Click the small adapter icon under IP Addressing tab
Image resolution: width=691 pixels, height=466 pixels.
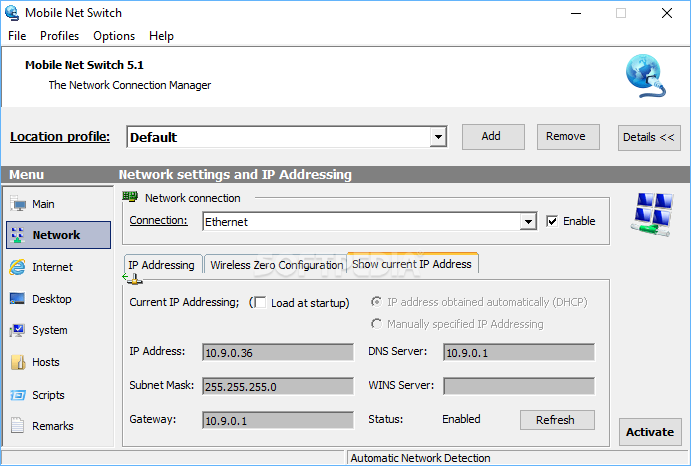coord(132,278)
